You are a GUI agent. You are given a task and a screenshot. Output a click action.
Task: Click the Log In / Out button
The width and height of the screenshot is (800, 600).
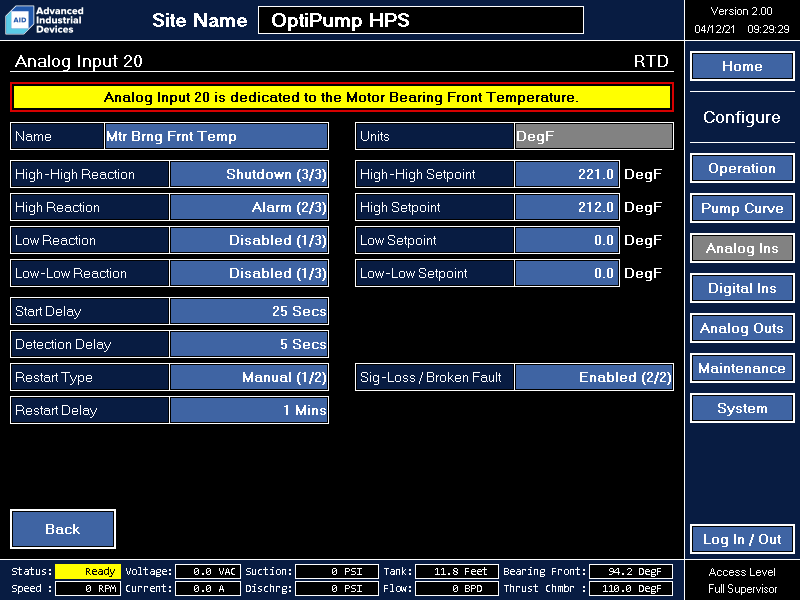742,539
